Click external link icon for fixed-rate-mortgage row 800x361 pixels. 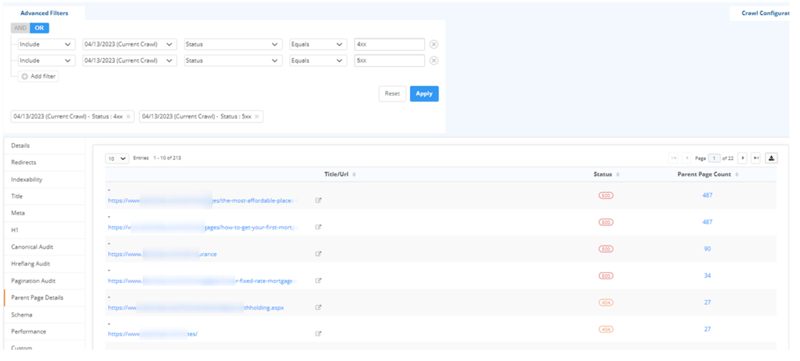pyautogui.click(x=318, y=280)
